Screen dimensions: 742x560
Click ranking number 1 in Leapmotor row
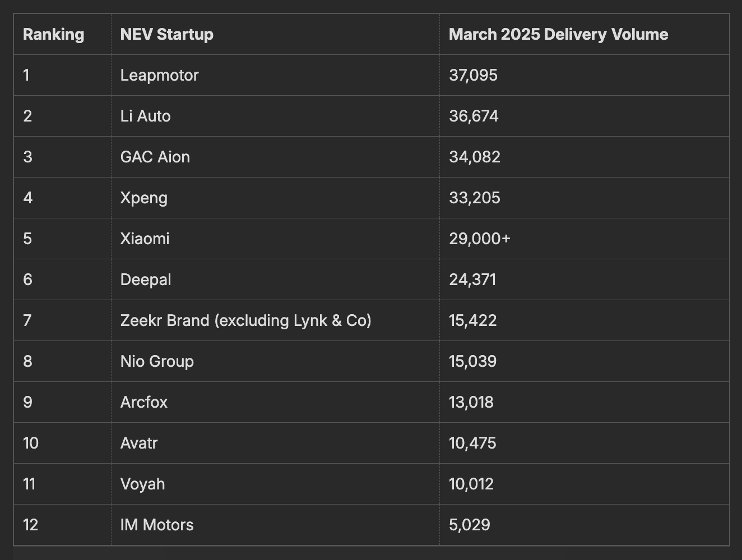pos(26,75)
